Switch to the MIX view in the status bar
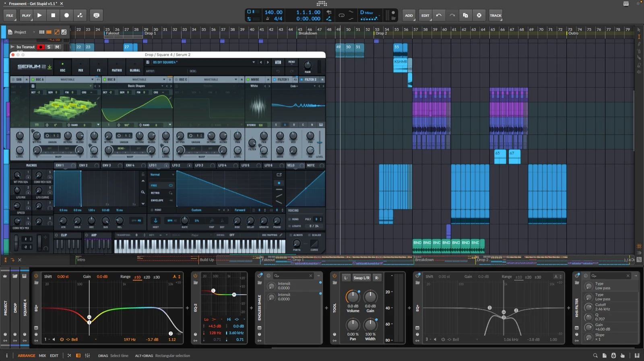The height and width of the screenshot is (361, 644). coord(42,355)
